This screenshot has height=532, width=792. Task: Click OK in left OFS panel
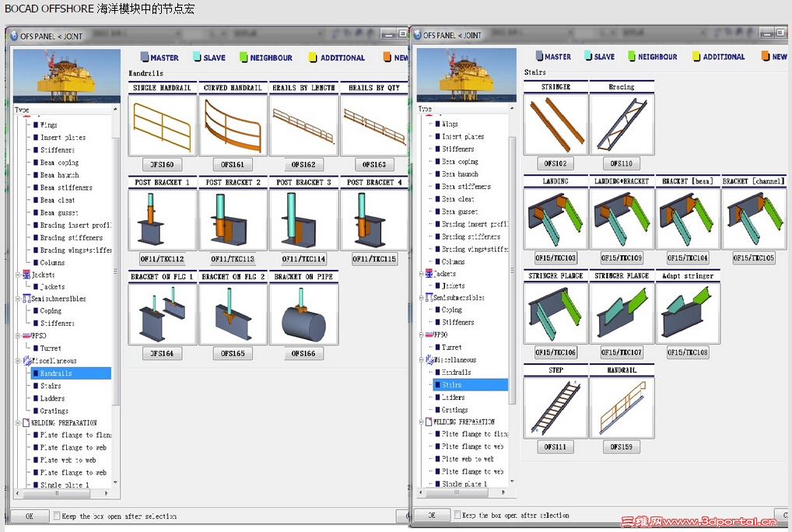point(30,516)
